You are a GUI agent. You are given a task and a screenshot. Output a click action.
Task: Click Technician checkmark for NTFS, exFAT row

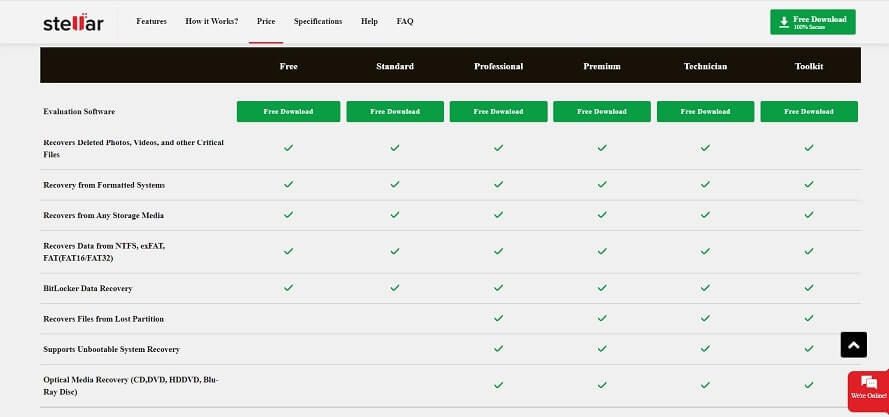point(705,251)
